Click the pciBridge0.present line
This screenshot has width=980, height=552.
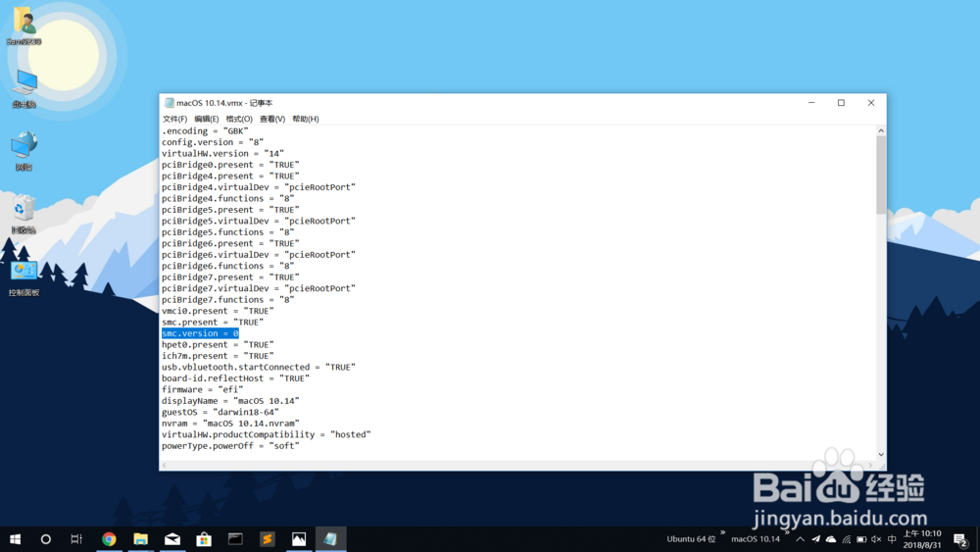230,165
